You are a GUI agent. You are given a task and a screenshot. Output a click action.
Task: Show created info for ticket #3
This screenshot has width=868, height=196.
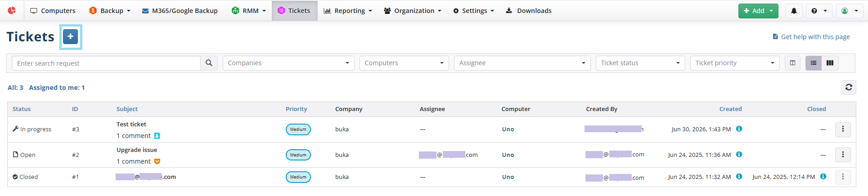(x=739, y=129)
